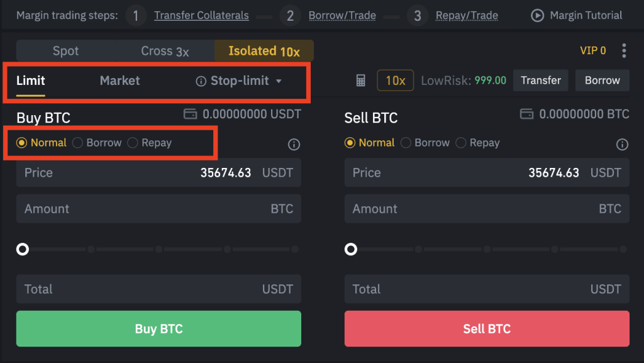The image size is (644, 363).
Task: Open the margin calculator icon
Action: [359, 81]
